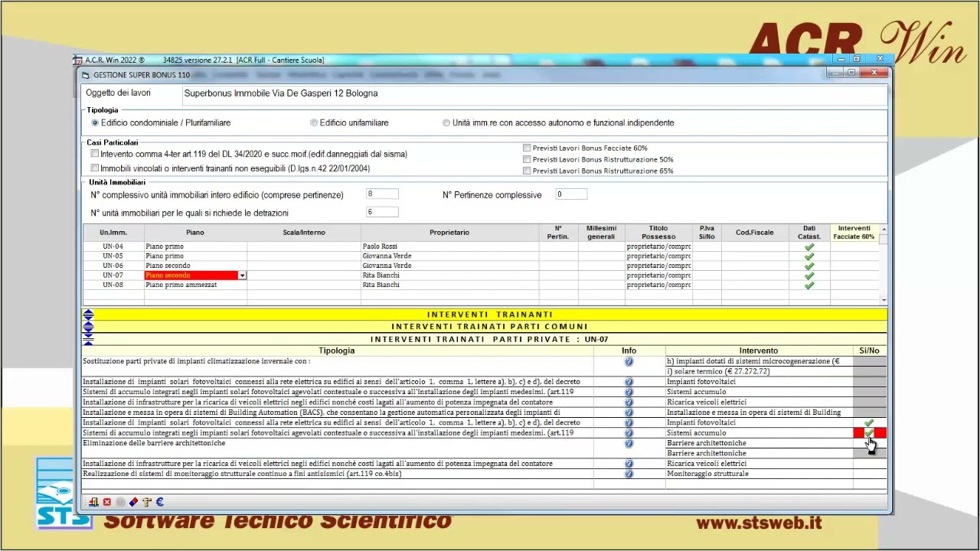
Task: Select Paolo Rossi owner cell
Action: click(x=449, y=246)
